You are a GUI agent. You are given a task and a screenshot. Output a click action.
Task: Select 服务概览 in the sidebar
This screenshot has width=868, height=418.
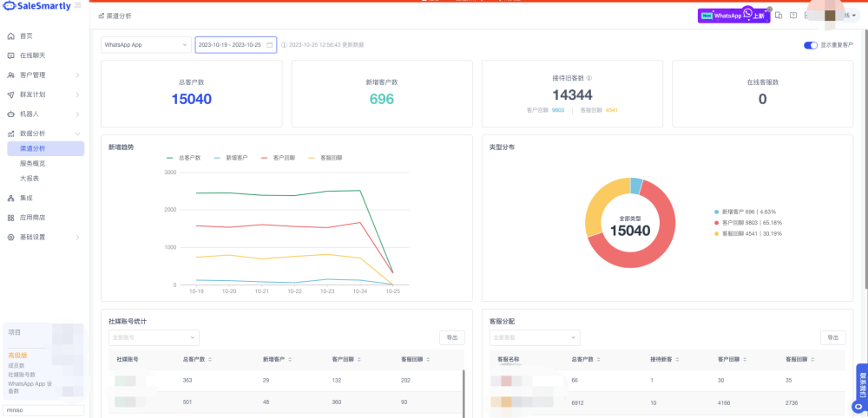(33, 164)
